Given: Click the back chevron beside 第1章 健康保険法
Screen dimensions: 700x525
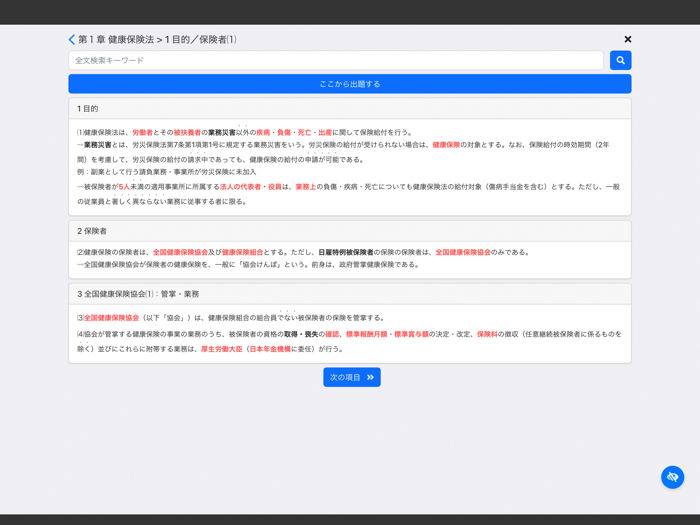Looking at the screenshot, I should (x=71, y=40).
